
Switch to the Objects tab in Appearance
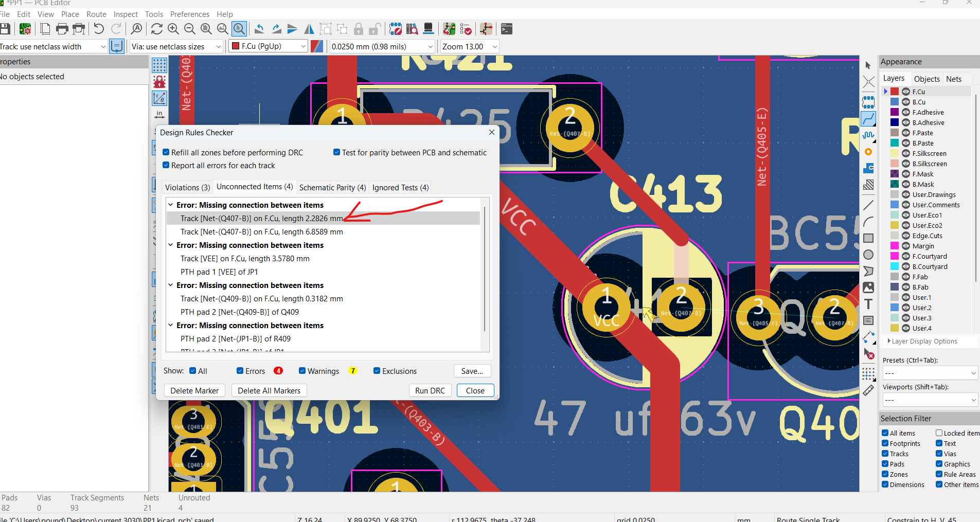click(926, 79)
